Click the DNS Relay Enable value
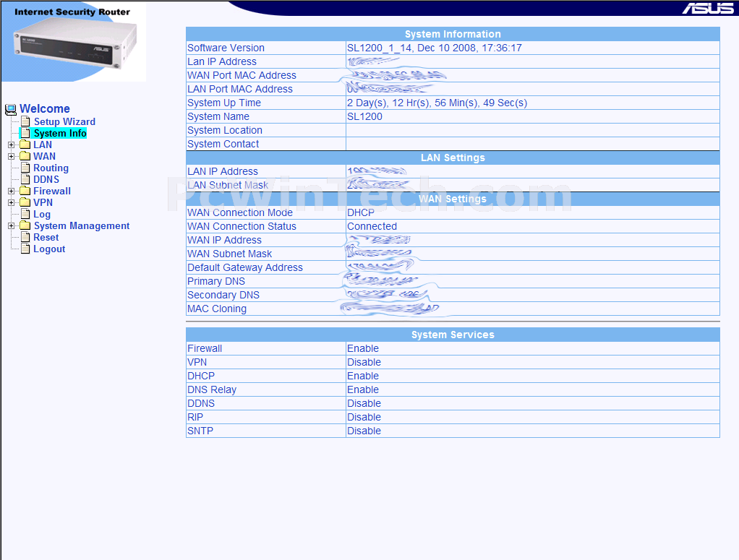739x560 pixels. (x=363, y=390)
